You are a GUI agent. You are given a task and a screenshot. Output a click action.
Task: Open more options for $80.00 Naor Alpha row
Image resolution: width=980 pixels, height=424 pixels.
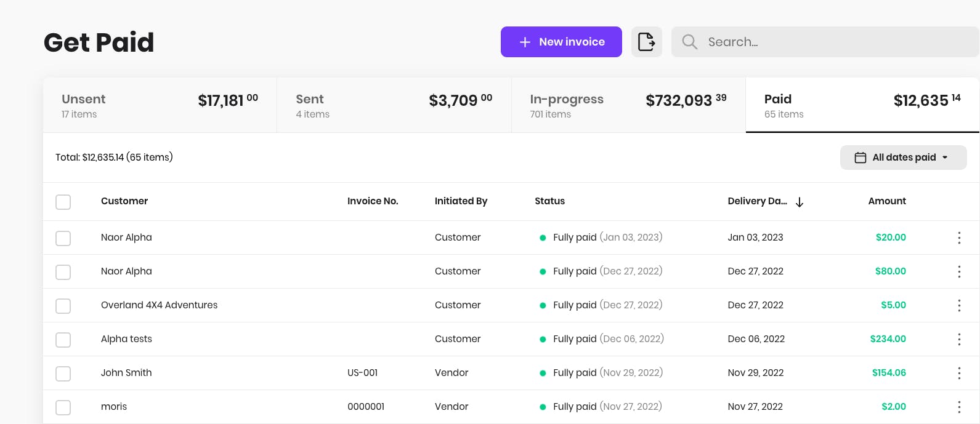pyautogui.click(x=959, y=271)
